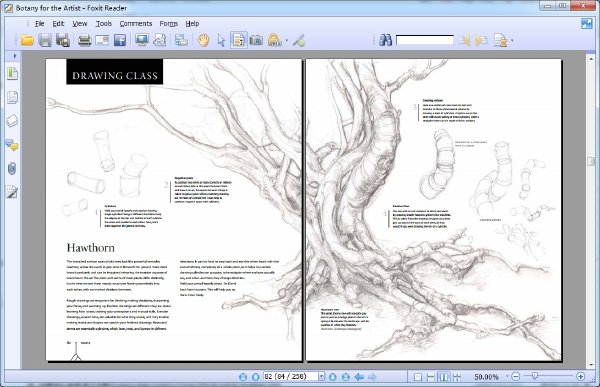Click the highlighter pen icon

click(299, 41)
